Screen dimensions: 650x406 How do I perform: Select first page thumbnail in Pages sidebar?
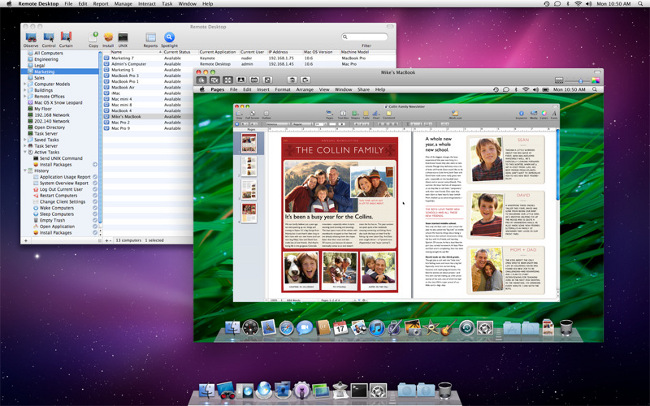(x=250, y=142)
